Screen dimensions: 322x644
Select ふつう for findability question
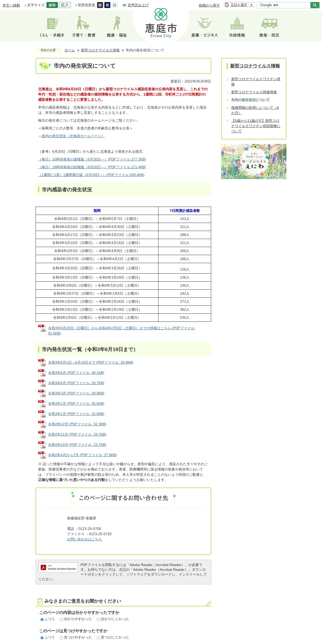coord(42,638)
